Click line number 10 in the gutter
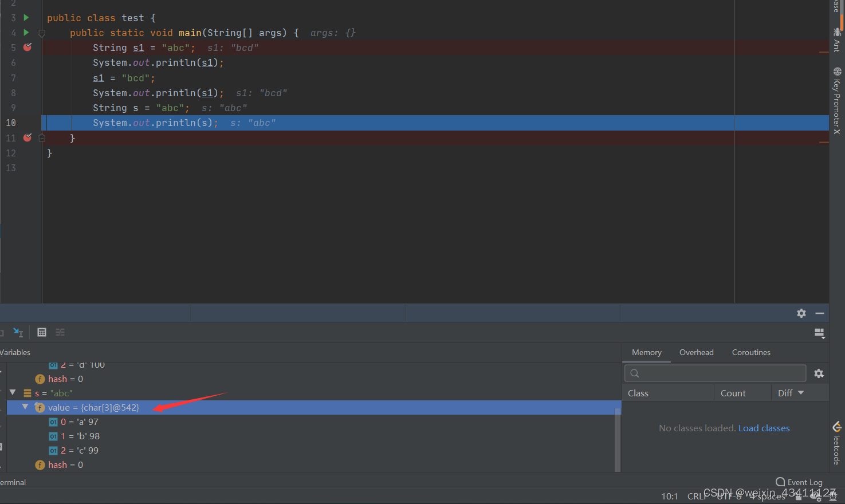Image resolution: width=845 pixels, height=504 pixels. pyautogui.click(x=11, y=123)
